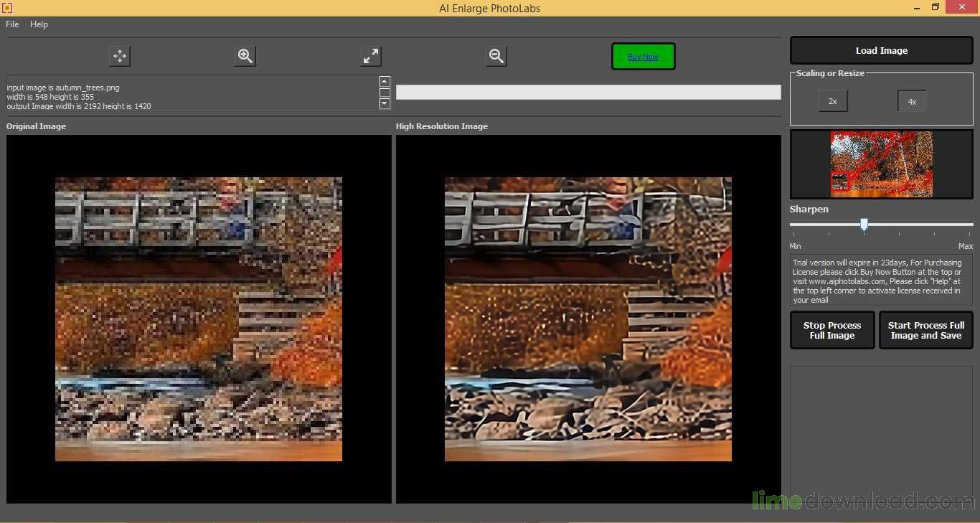The image size is (980, 523).
Task: Click inside the Original Image preview
Action: point(199,319)
